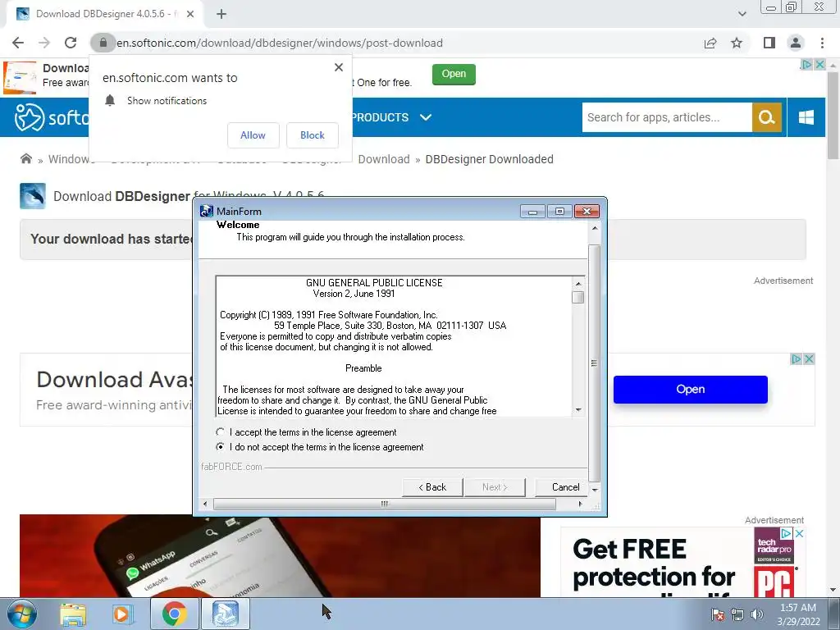
Task: Click the green Open ad button
Action: click(454, 74)
